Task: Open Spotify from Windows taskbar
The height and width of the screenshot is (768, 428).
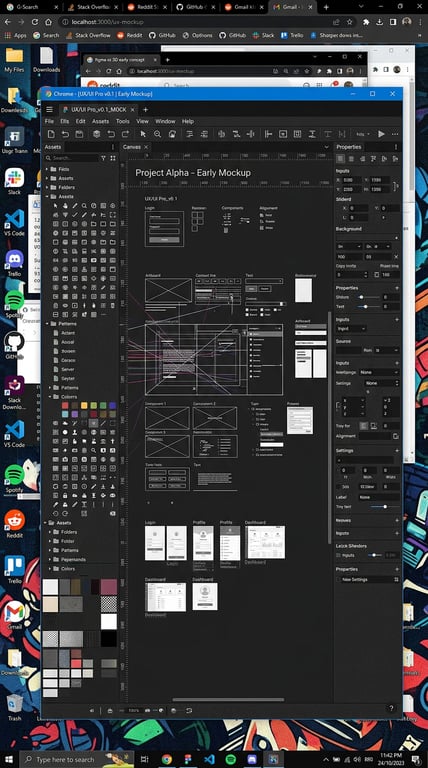Action: point(231,759)
